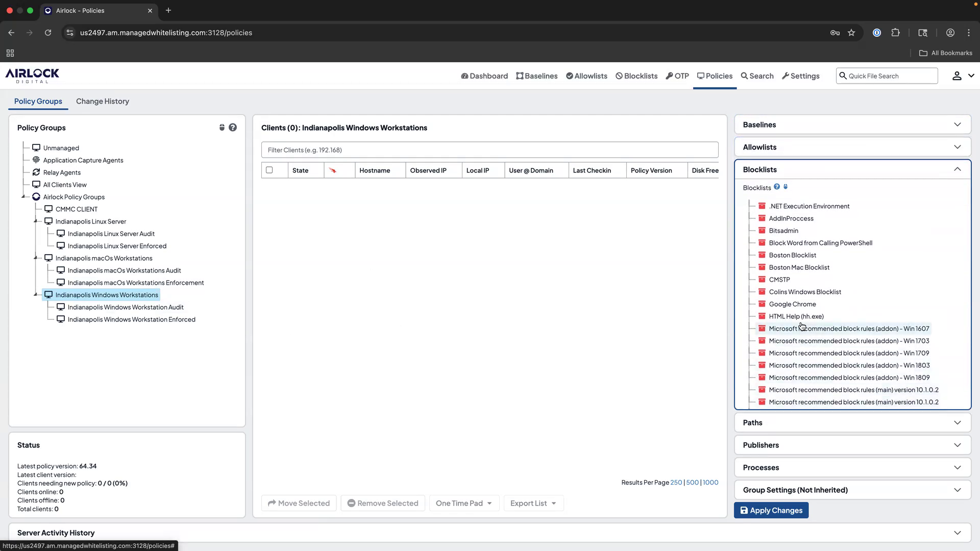Image resolution: width=980 pixels, height=551 pixels.
Task: Set results per page to 500
Action: [692, 482]
